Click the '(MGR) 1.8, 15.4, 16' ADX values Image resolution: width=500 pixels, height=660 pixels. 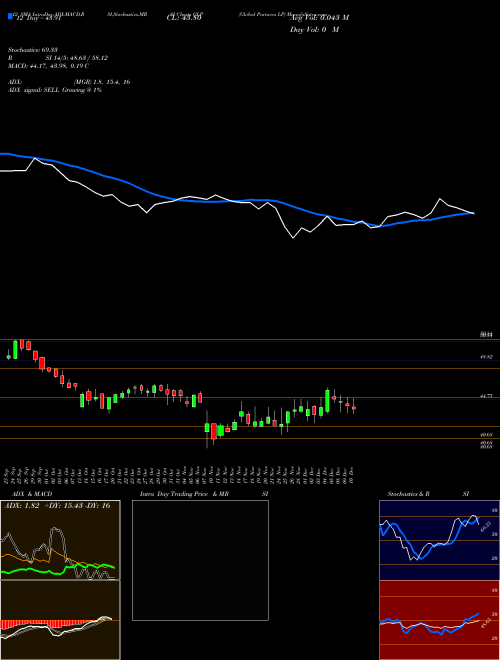click(102, 82)
